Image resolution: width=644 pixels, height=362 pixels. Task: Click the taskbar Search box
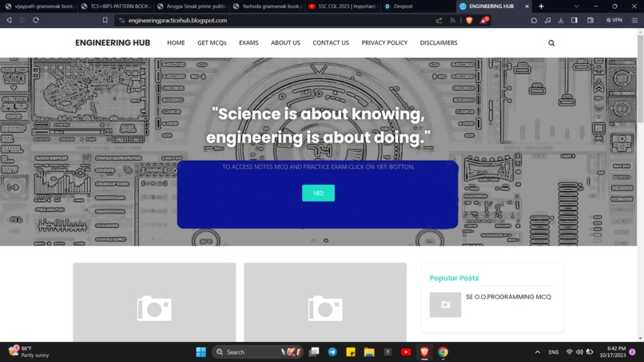click(257, 352)
